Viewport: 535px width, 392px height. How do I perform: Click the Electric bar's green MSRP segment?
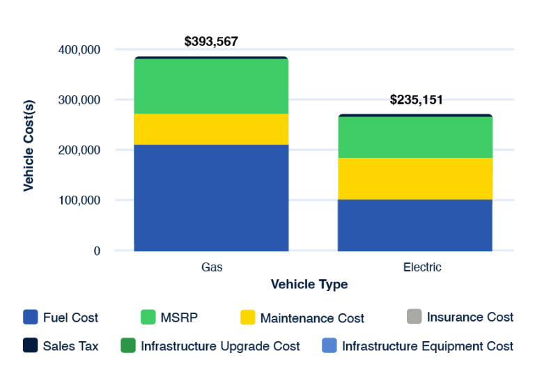pos(414,137)
